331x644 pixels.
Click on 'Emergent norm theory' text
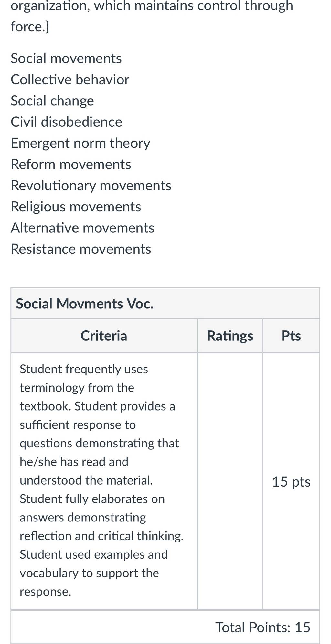tap(80, 143)
